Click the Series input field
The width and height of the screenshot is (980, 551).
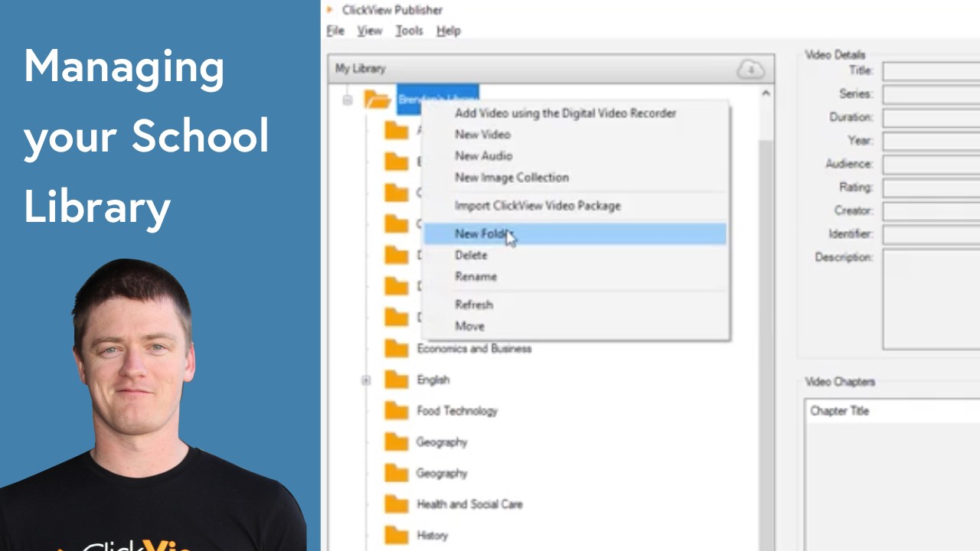pyautogui.click(x=931, y=95)
